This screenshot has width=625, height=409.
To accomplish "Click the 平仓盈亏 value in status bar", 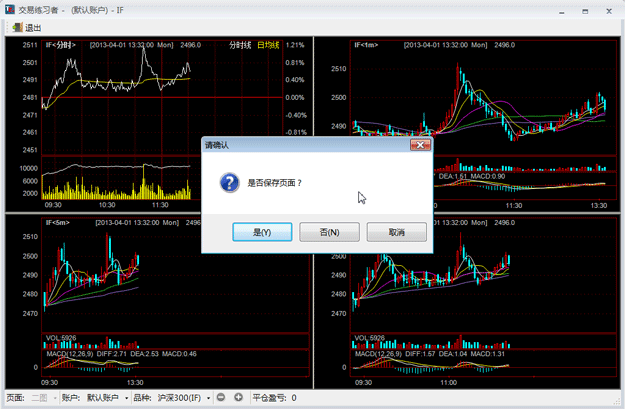I will click(292, 398).
